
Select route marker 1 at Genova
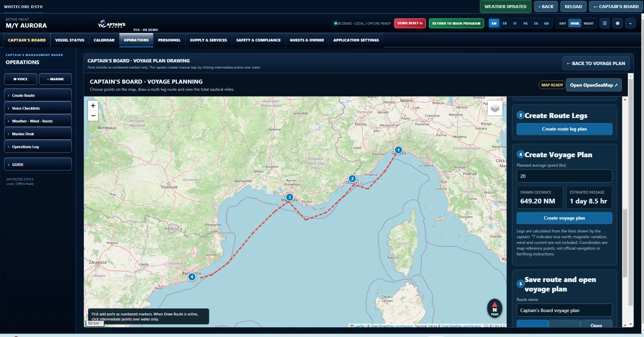tap(398, 150)
